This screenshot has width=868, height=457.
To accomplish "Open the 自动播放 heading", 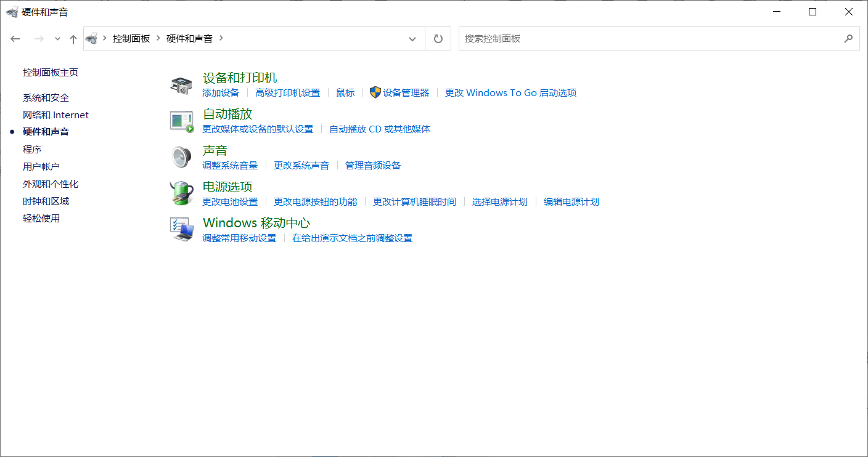I will point(227,114).
